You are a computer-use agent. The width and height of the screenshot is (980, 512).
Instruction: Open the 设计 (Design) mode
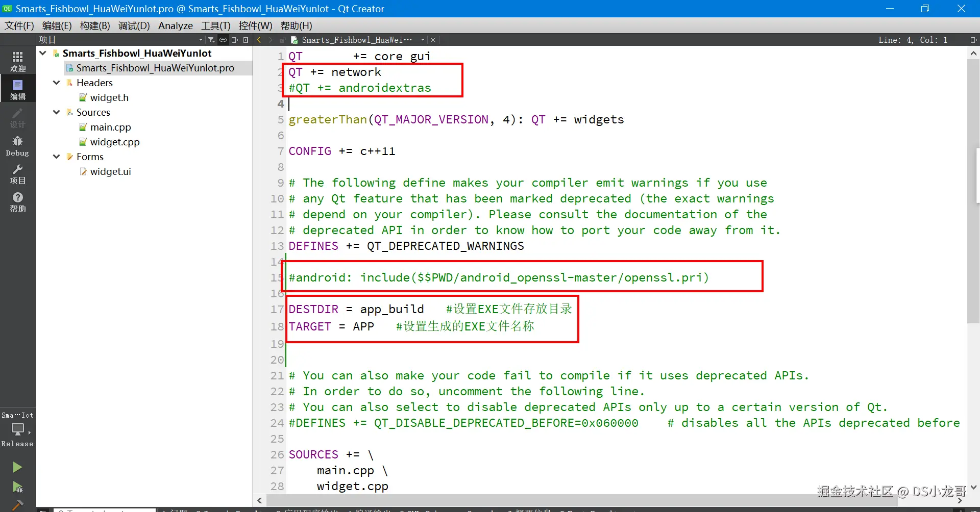(18, 118)
